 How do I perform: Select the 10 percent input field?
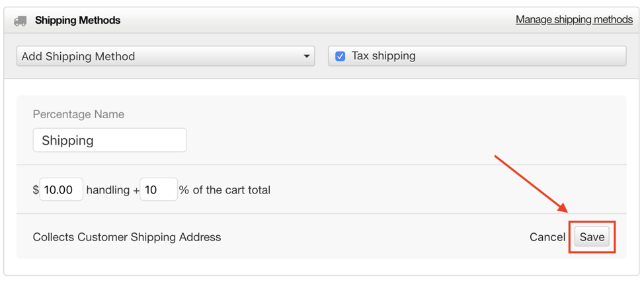(159, 190)
